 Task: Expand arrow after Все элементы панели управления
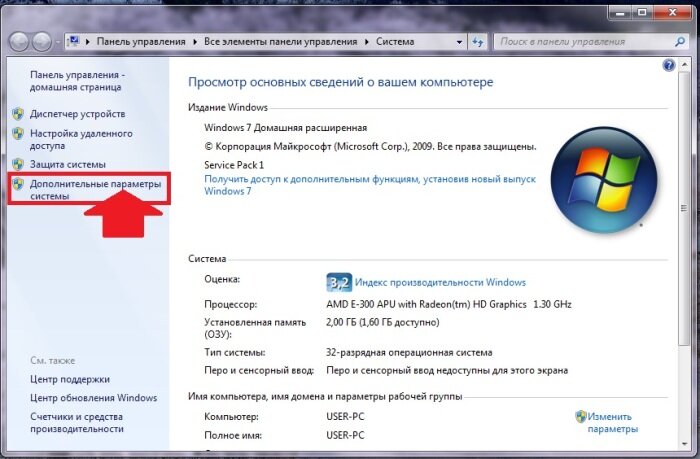pyautogui.click(x=367, y=42)
